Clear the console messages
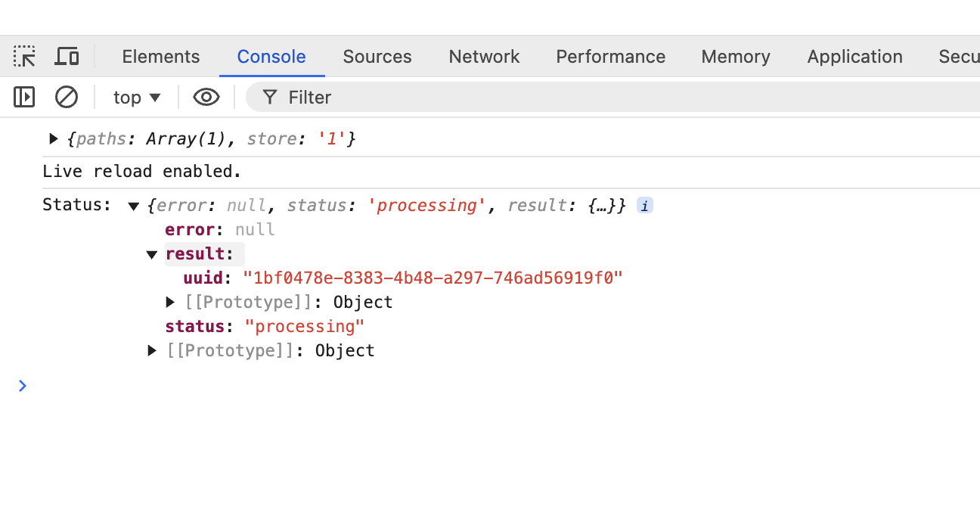980x525 pixels. click(x=66, y=97)
